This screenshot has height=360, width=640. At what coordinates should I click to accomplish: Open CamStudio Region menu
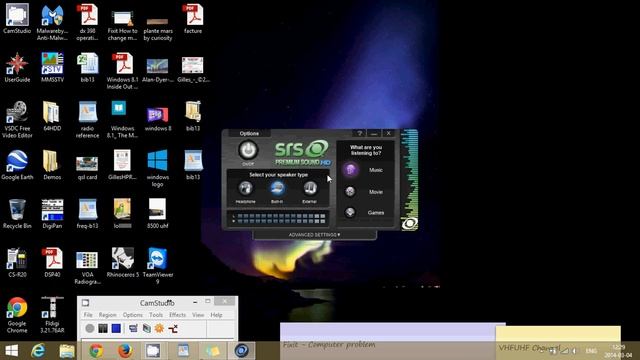[x=108, y=315]
